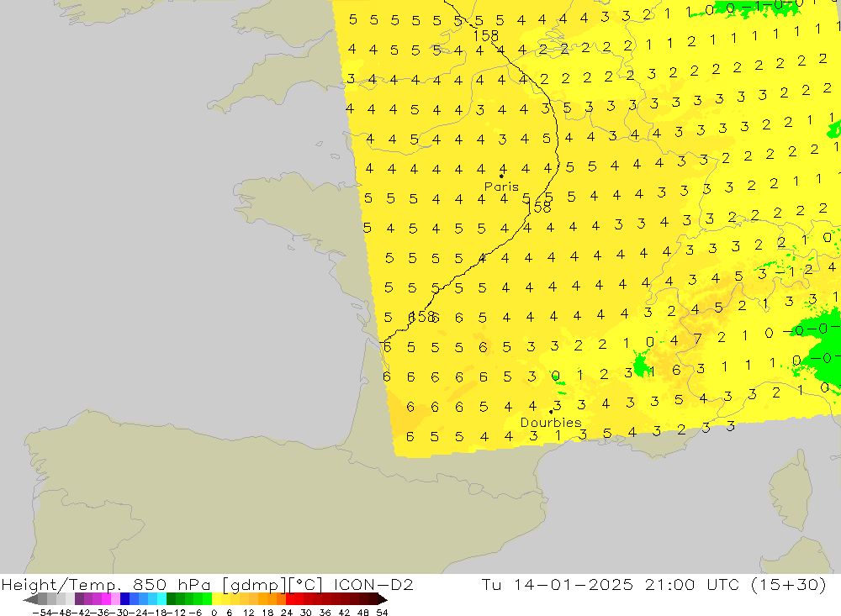Select the Dourbies city label

[550, 423]
